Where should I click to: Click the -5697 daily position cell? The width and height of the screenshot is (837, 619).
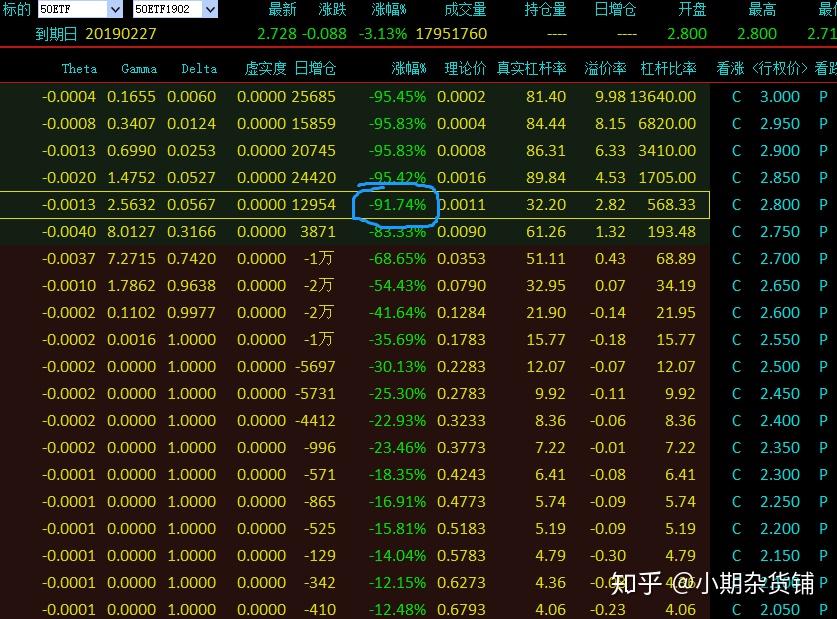click(x=315, y=367)
